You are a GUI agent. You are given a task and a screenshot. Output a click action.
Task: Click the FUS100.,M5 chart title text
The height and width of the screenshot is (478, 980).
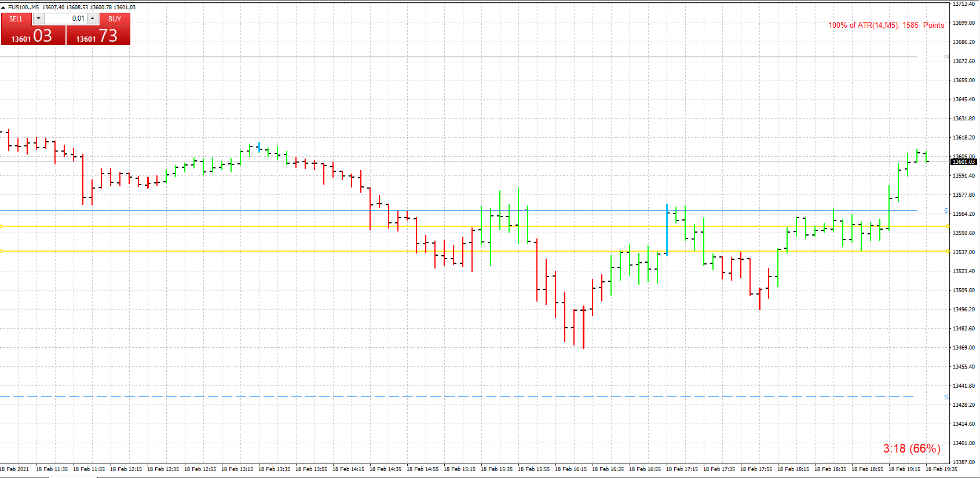click(23, 8)
